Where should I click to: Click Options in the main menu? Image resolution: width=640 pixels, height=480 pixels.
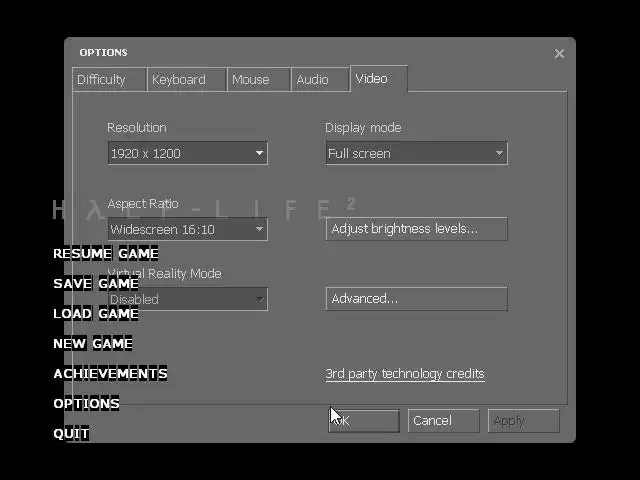[x=86, y=404]
